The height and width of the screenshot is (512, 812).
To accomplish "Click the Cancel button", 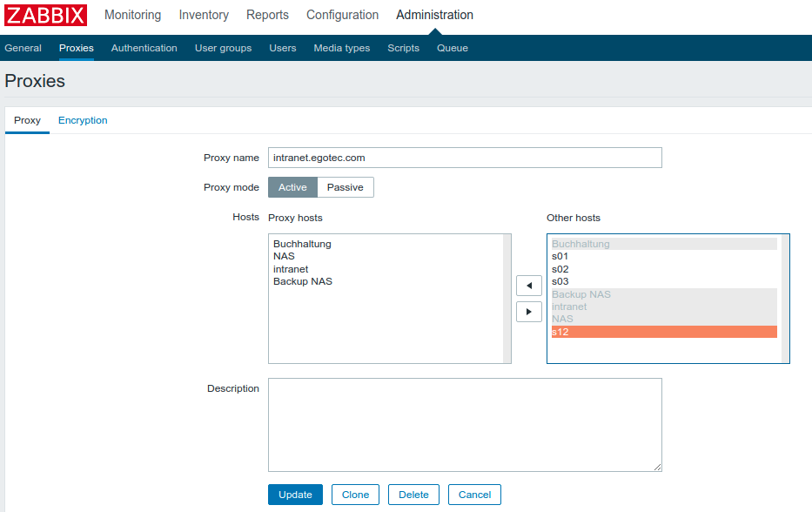I will pyautogui.click(x=474, y=494).
